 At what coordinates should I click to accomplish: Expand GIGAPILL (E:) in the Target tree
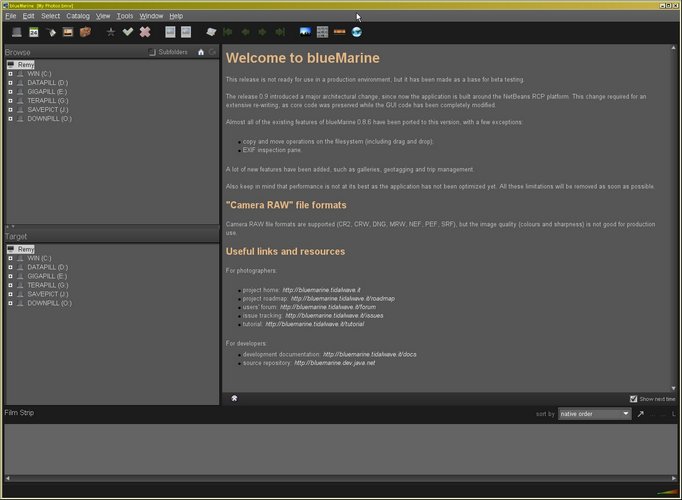click(10, 276)
